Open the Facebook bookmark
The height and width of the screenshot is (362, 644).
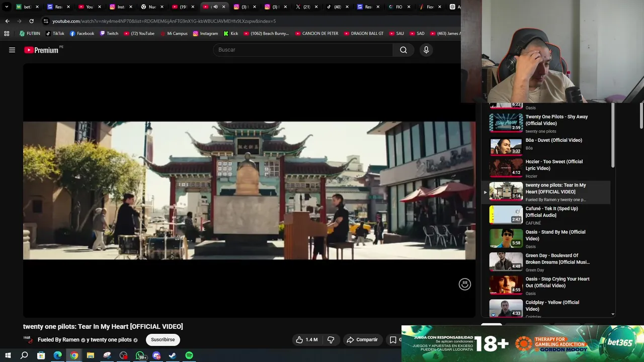(82, 34)
